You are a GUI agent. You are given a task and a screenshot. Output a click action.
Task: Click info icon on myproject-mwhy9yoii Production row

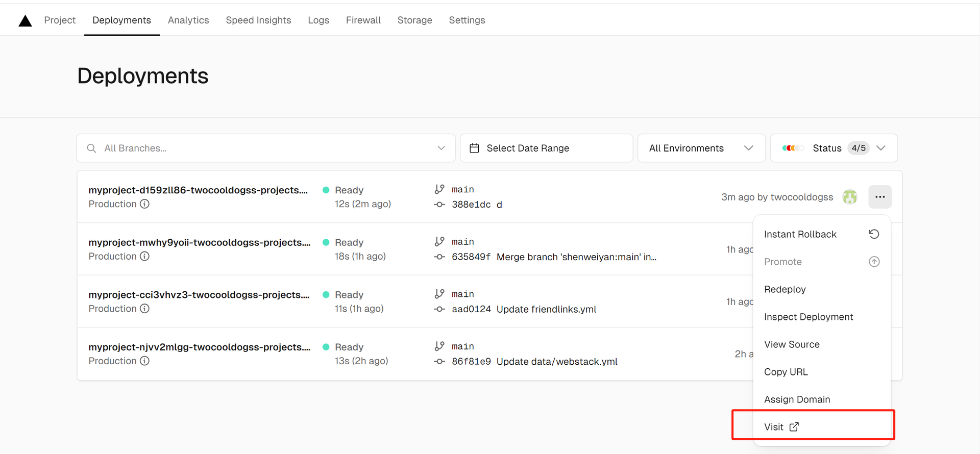coord(145,256)
